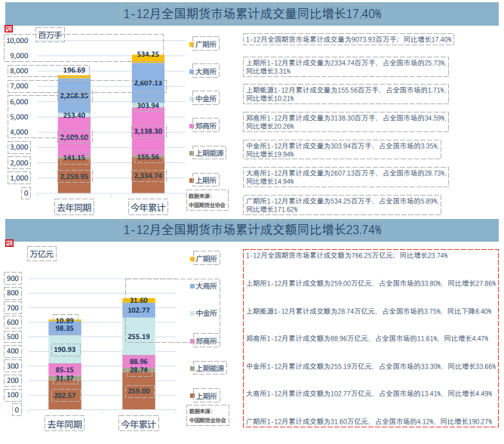Screen dimensions: 504x444
Task: Click 广期所 yellow legend marker in volume chart
Action: (x=192, y=45)
